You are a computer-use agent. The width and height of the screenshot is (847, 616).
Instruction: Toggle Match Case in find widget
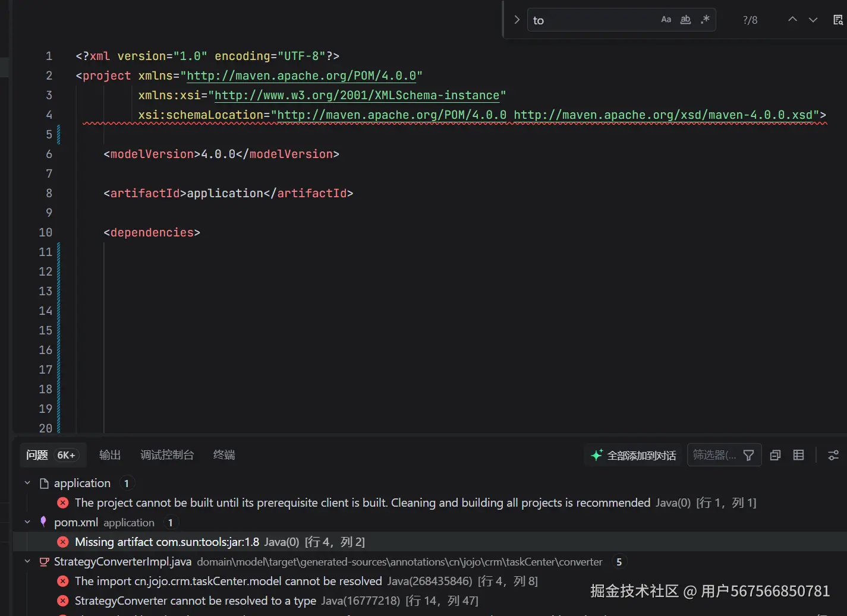click(666, 20)
